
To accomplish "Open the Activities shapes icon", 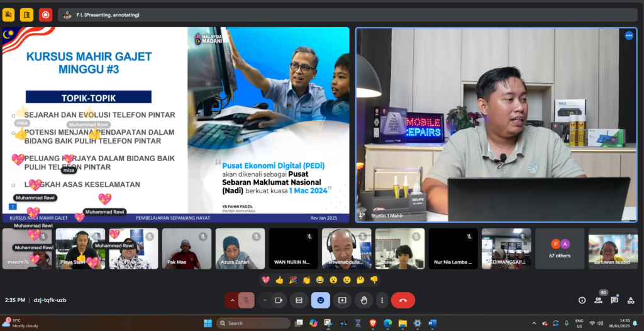I will [x=631, y=300].
